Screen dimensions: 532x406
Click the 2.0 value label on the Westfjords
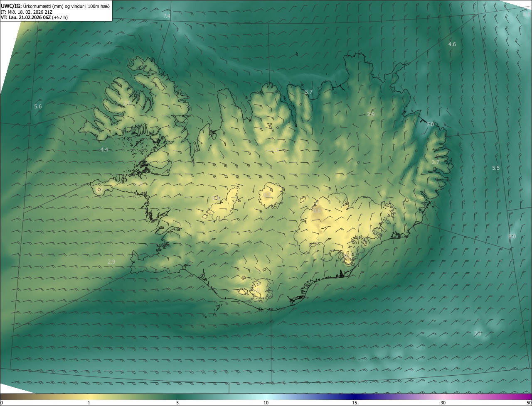(127, 103)
